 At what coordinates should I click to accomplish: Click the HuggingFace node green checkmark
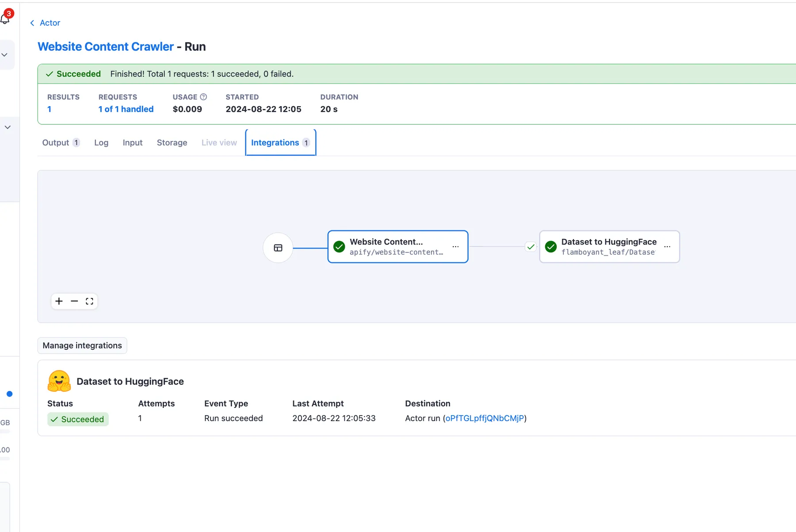pyautogui.click(x=551, y=247)
